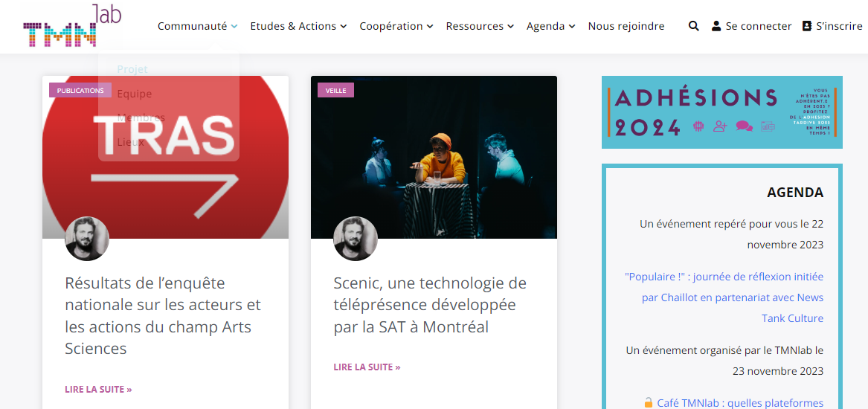868x409 pixels.
Task: Click the S'inscrire contact card icon
Action: (x=807, y=26)
